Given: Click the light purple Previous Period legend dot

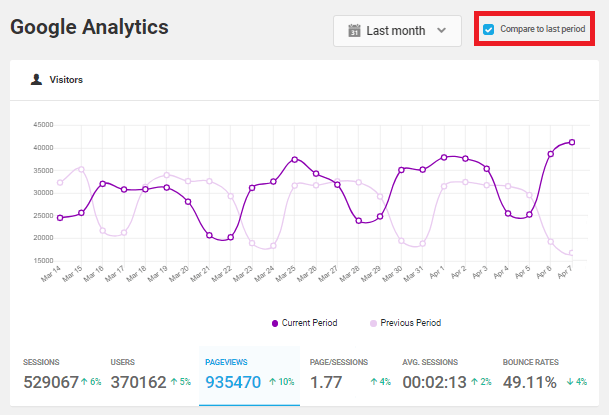Looking at the screenshot, I should coord(373,323).
